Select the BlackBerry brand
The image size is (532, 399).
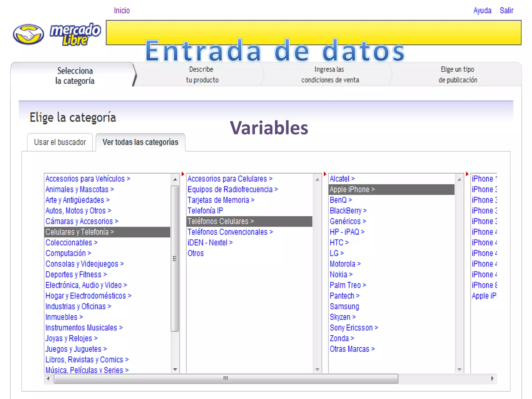[348, 211]
